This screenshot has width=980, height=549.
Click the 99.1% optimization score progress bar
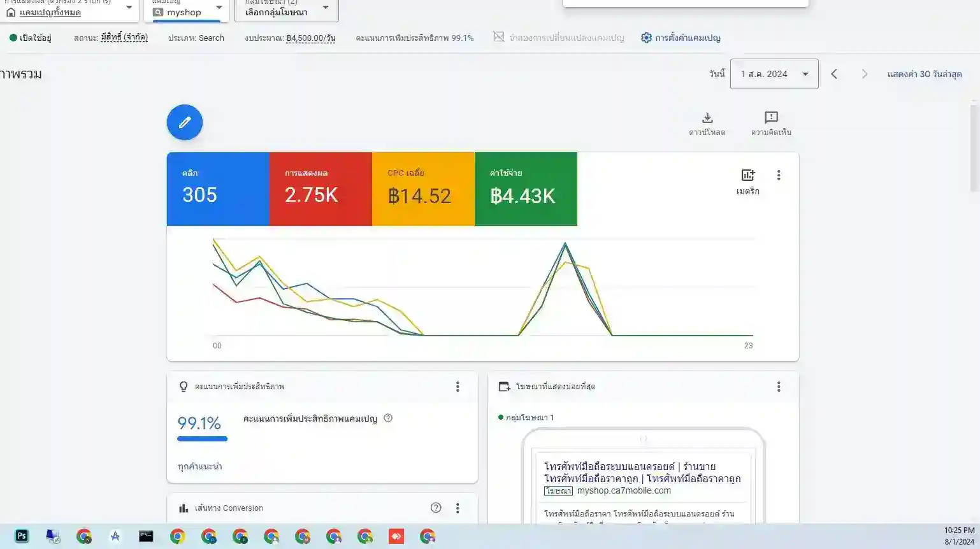[201, 439]
